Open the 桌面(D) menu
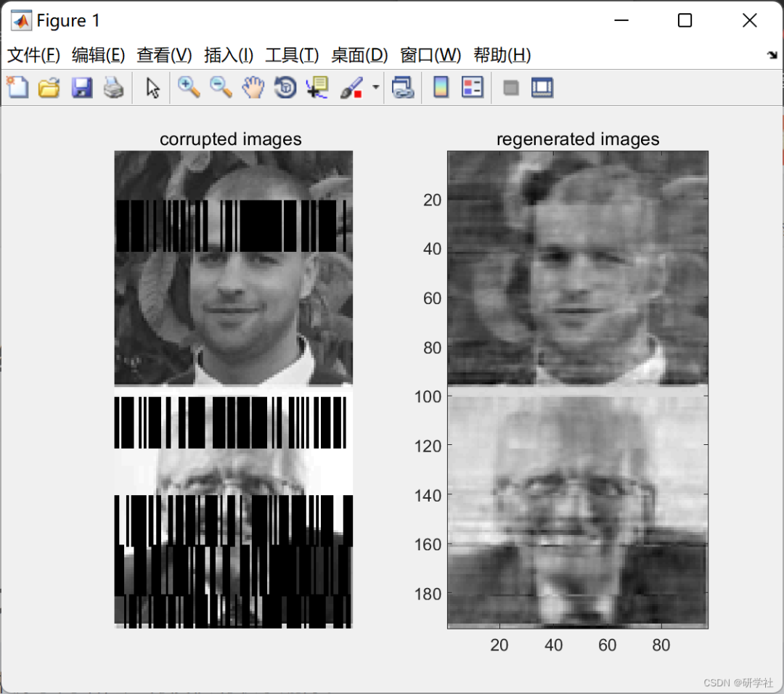Viewport: 784px width, 694px height. [x=359, y=55]
